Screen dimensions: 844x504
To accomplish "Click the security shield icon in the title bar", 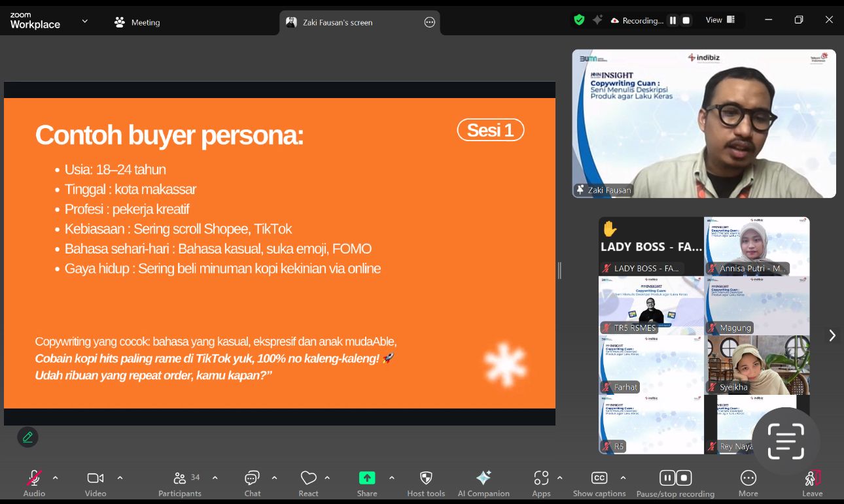I will pyautogui.click(x=579, y=20).
